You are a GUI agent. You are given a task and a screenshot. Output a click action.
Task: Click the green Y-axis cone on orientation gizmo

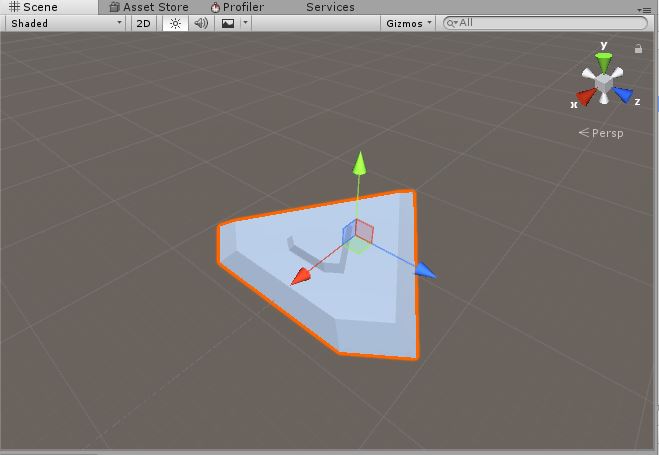604,60
